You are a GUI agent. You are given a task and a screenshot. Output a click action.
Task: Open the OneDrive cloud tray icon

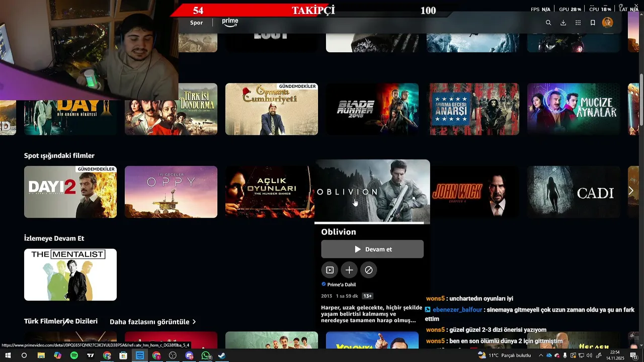point(549,355)
